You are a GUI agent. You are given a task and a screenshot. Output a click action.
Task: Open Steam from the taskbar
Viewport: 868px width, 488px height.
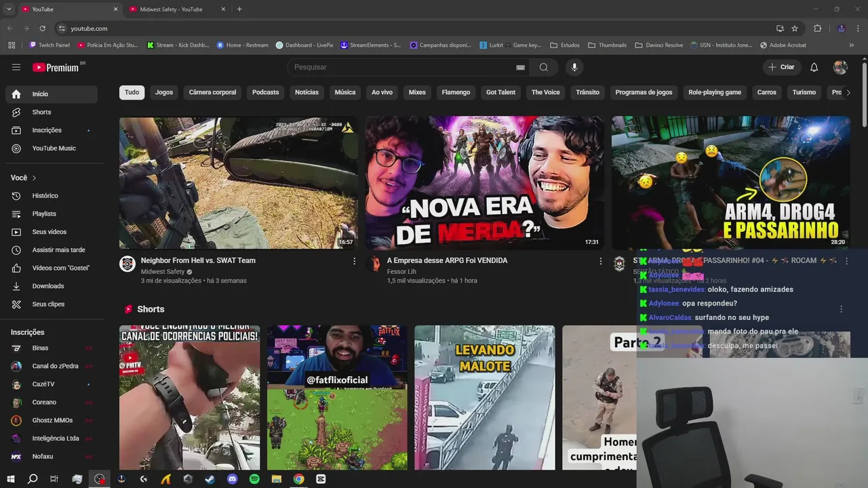click(210, 479)
